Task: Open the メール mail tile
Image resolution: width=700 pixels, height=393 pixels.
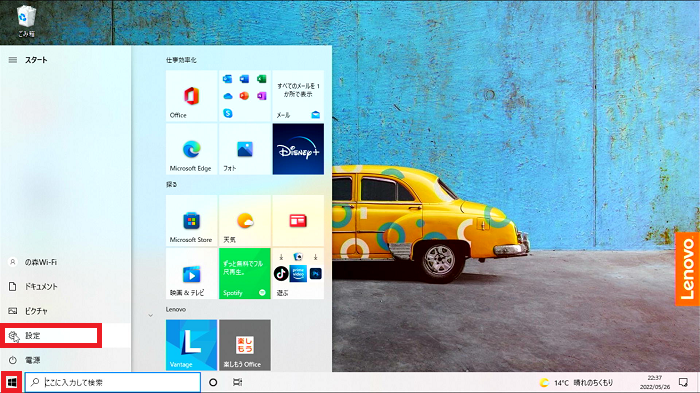Action: point(298,96)
